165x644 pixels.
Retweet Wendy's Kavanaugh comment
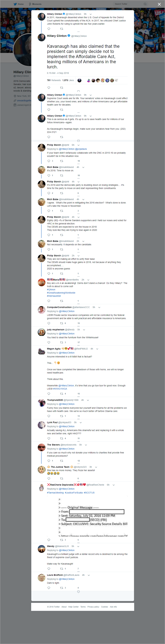[62, 569]
